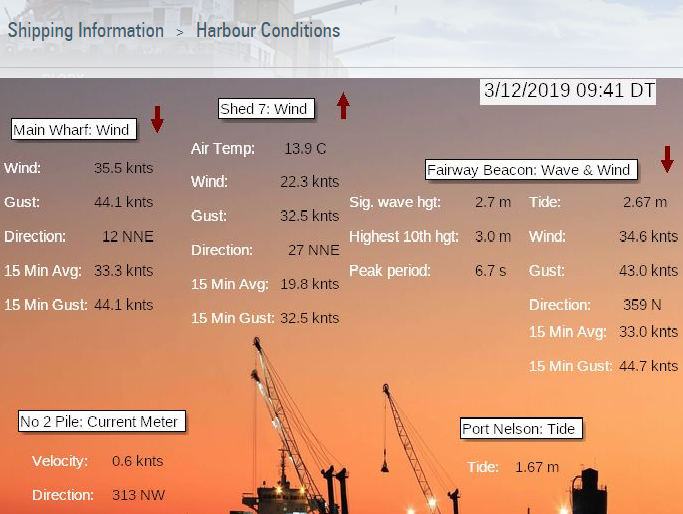
Task: Select Shed 7 gust value 32.5 knts
Action: tap(310, 216)
